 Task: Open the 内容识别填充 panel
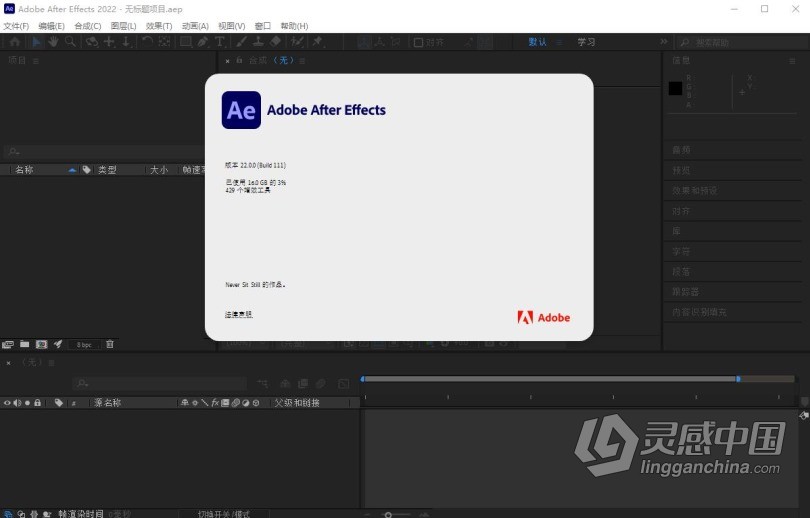point(699,312)
